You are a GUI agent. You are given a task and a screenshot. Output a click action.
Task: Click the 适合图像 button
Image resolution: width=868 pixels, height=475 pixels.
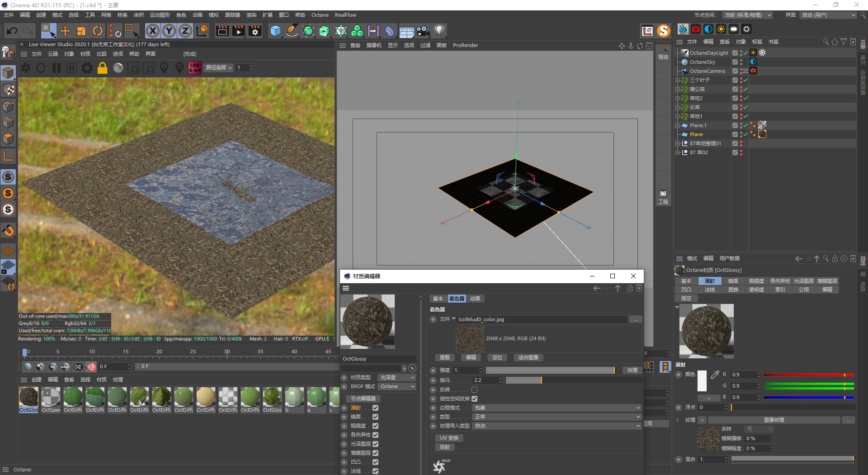(x=528, y=357)
